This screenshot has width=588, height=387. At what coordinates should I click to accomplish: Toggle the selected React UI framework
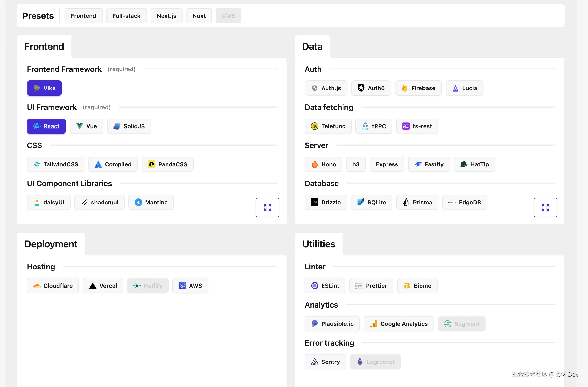(46, 126)
